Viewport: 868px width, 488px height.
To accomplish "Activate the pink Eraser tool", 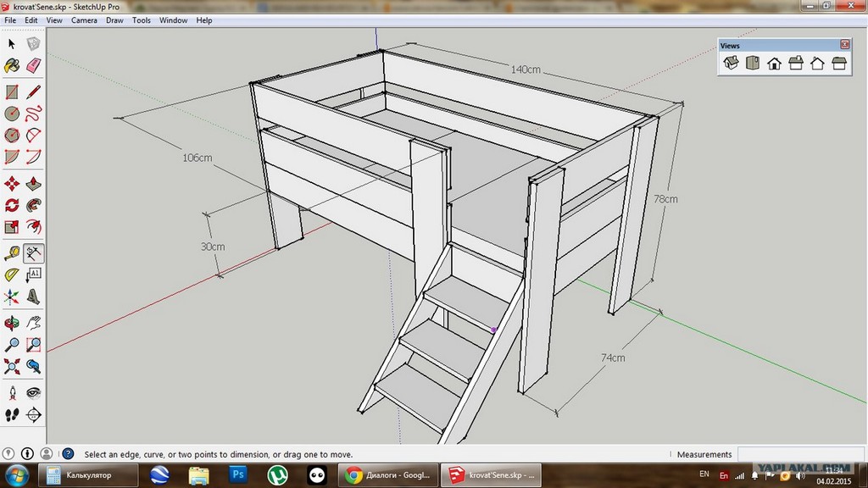I will click(x=34, y=65).
